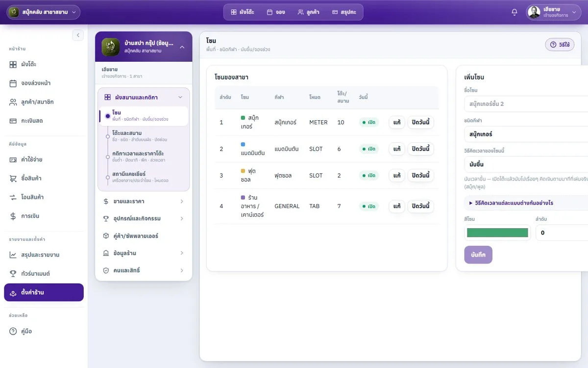588x368 pixels.
Task: Select สถานีแคชเชียร์ in settings tree
Action: coord(145,177)
